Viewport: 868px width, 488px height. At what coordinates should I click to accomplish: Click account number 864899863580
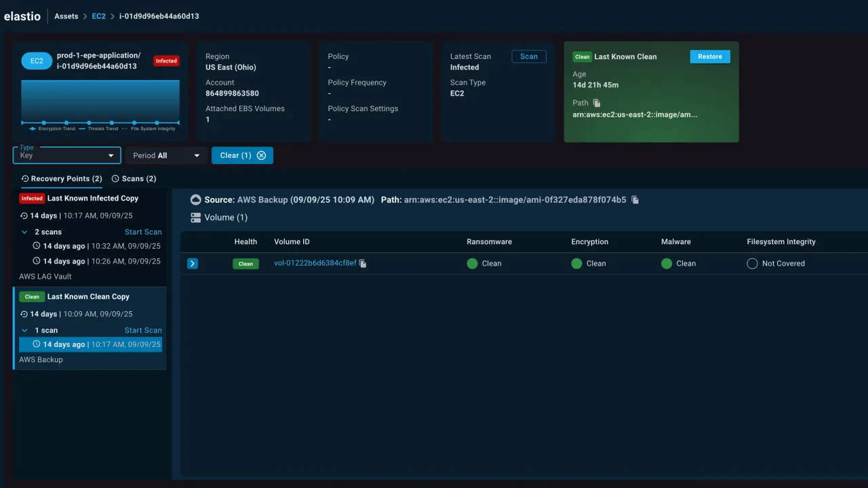point(232,94)
